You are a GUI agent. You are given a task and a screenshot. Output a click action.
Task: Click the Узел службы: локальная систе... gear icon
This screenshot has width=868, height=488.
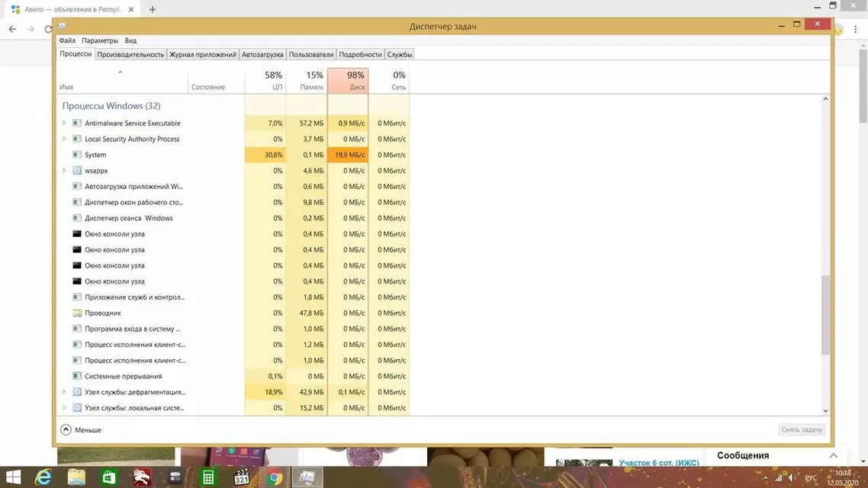pos(77,408)
